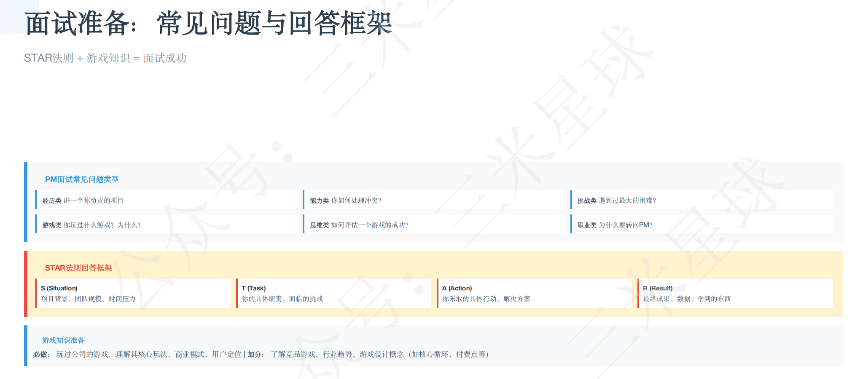This screenshot has width=868, height=379.
Task: Click the 职业类 为什么要转向PM card
Action: point(701,225)
